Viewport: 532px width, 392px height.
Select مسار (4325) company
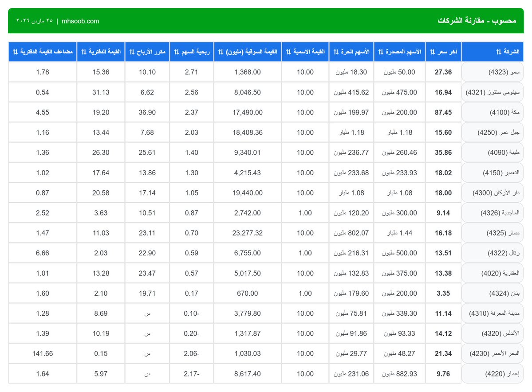tap(493, 233)
